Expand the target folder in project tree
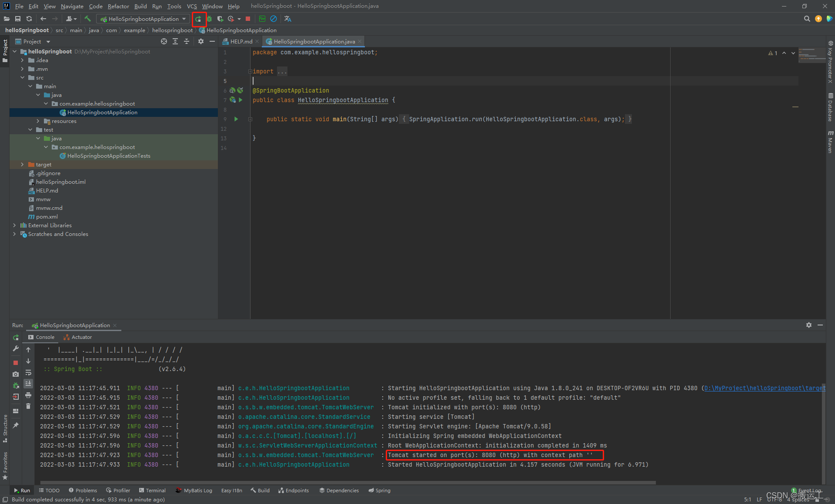 pyautogui.click(x=22, y=165)
